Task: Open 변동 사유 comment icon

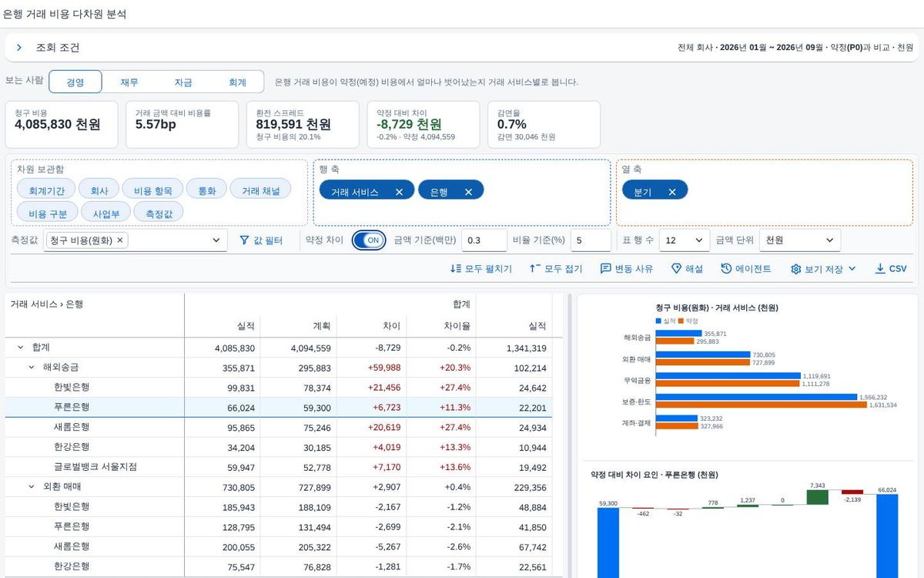Action: [x=606, y=269]
